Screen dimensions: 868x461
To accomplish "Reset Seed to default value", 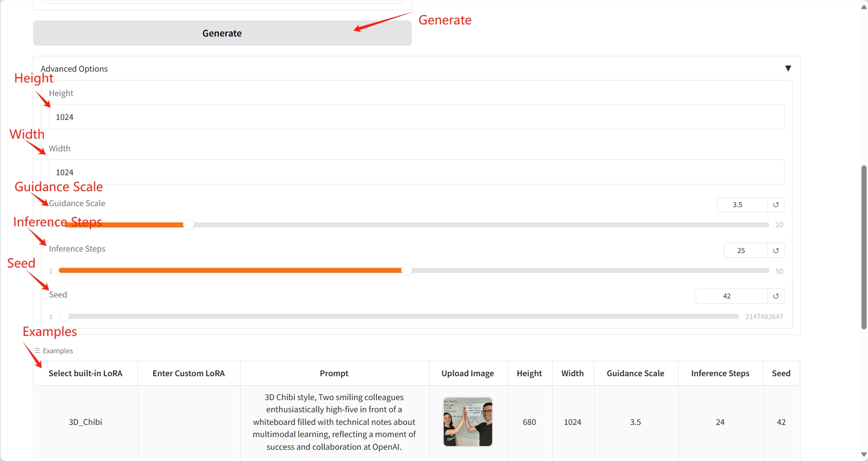I will pyautogui.click(x=776, y=296).
